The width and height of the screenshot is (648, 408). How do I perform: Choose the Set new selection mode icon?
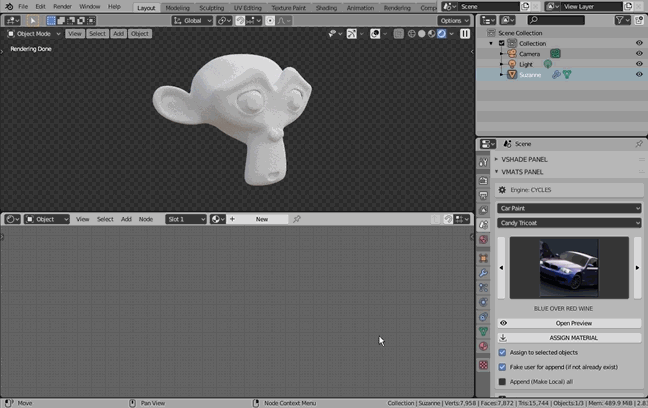51,21
